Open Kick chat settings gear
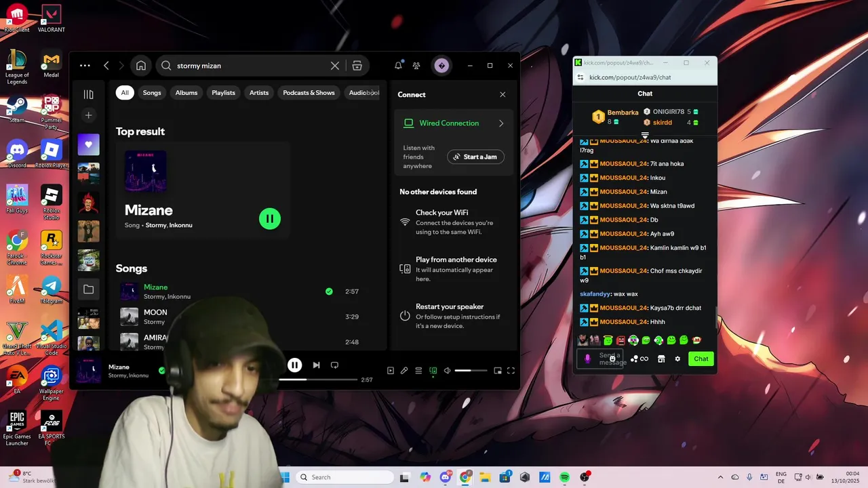Viewport: 868px width, 488px height. click(677, 359)
